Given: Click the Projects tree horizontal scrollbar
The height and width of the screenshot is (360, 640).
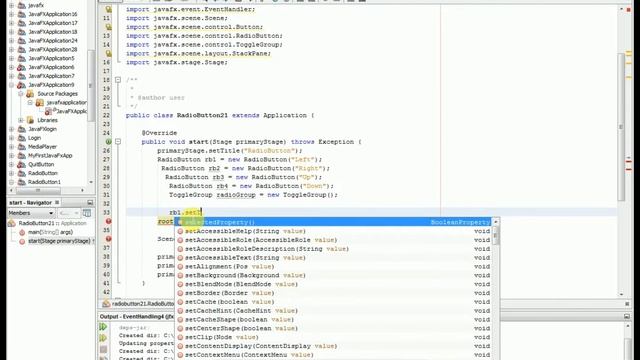Looking at the screenshot, I should click(38, 190).
